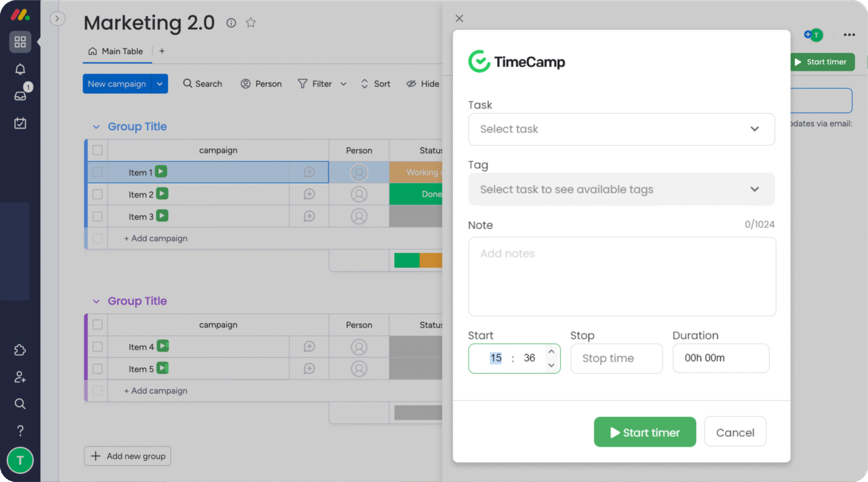Click the TimeCamp play icon beside Item 1
The image size is (868, 482).
tap(161, 172)
